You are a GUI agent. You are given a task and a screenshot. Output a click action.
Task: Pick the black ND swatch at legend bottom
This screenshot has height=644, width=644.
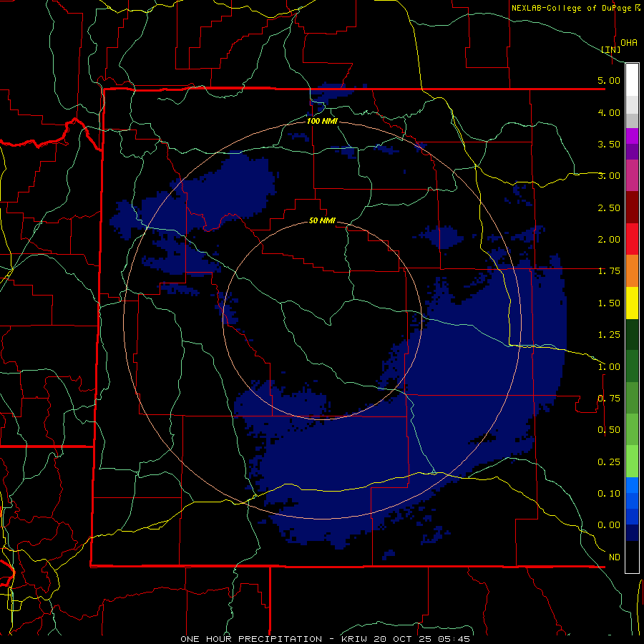click(632, 557)
